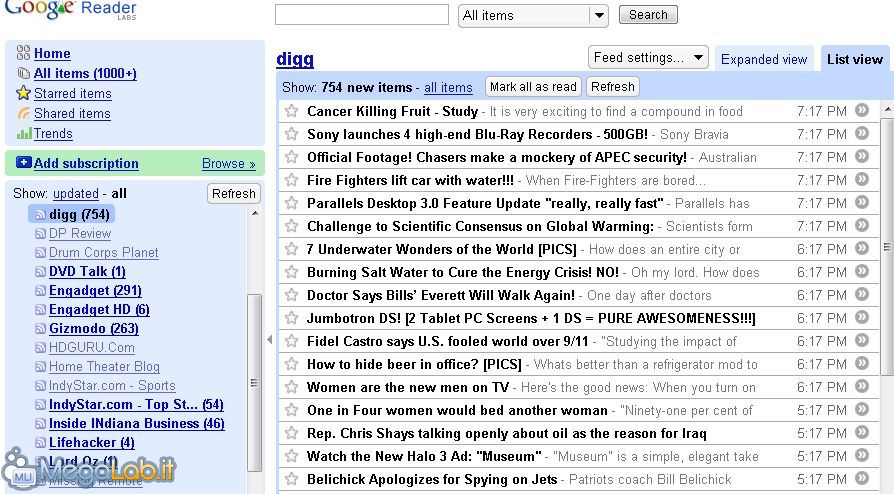Open the Browse » link
Image resolution: width=894 pixels, height=494 pixels.
(x=229, y=163)
